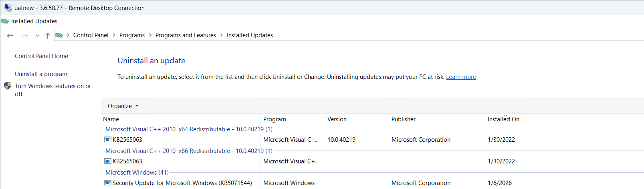Collapse the Microsoft Windows (41) group header
644x189 pixels.
[x=137, y=173]
